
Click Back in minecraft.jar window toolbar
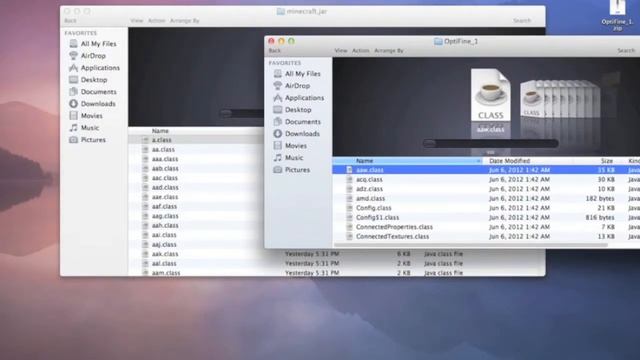pos(70,20)
